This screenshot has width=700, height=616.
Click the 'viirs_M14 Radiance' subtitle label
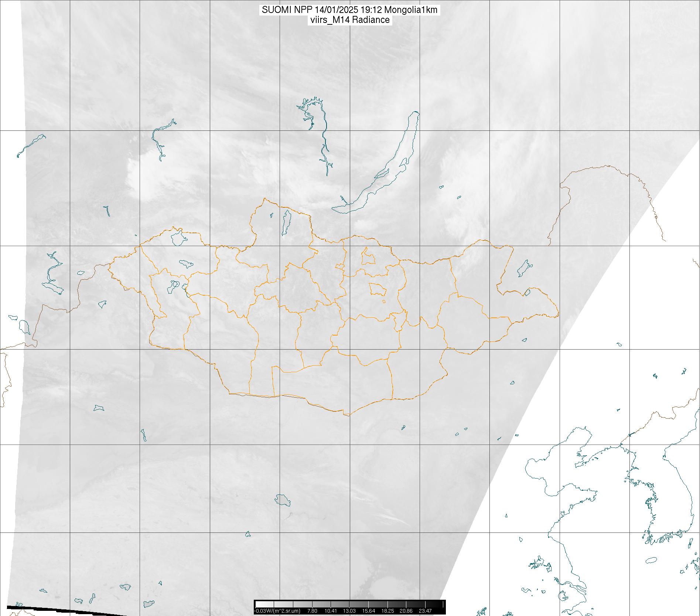[349, 20]
